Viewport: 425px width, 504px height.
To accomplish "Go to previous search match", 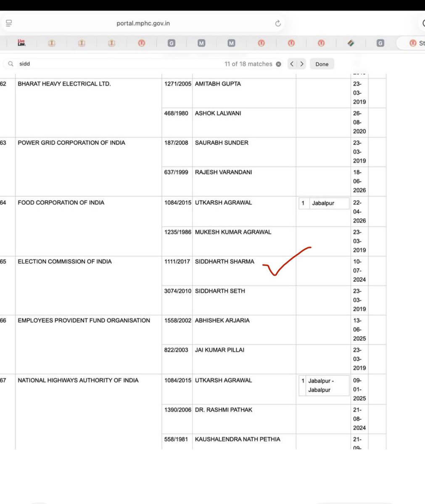I will (292, 64).
